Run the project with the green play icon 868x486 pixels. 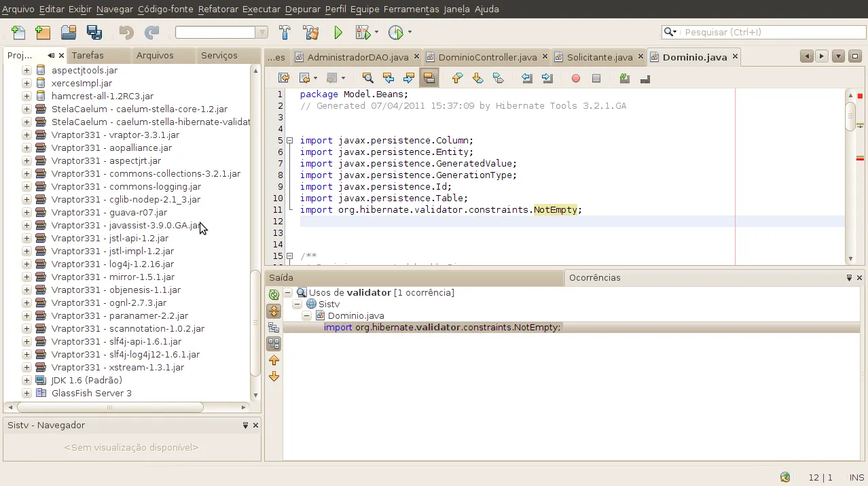click(x=338, y=33)
